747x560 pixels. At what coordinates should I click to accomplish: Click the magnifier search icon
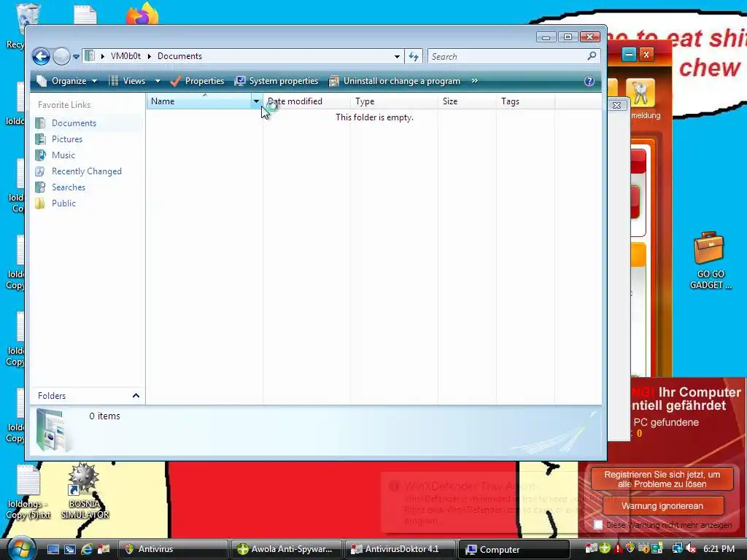(592, 56)
